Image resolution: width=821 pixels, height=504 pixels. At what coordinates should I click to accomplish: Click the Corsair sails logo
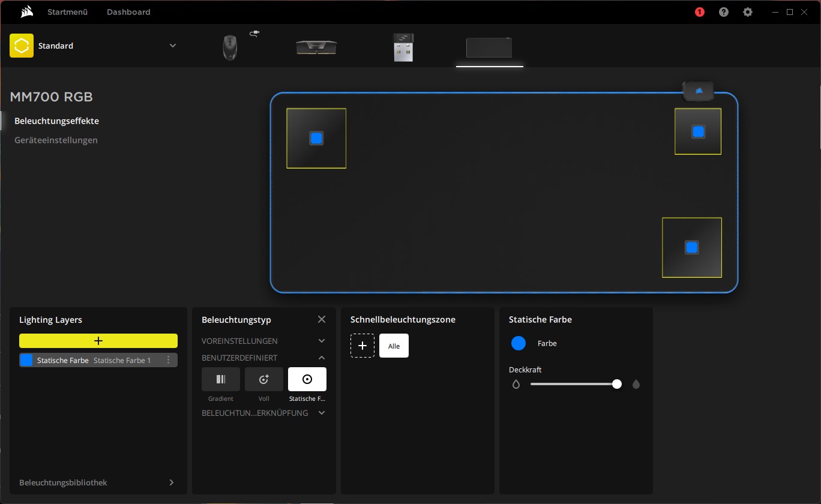pyautogui.click(x=25, y=12)
